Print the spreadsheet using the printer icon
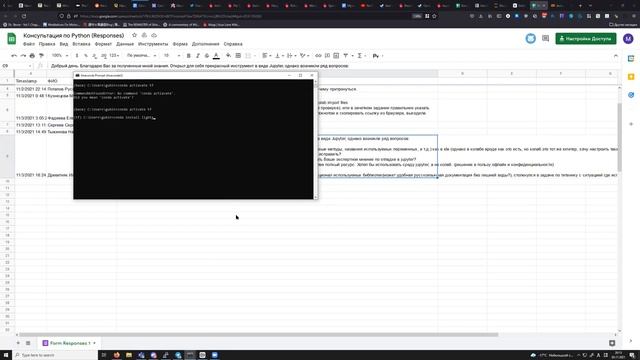 point(32,56)
